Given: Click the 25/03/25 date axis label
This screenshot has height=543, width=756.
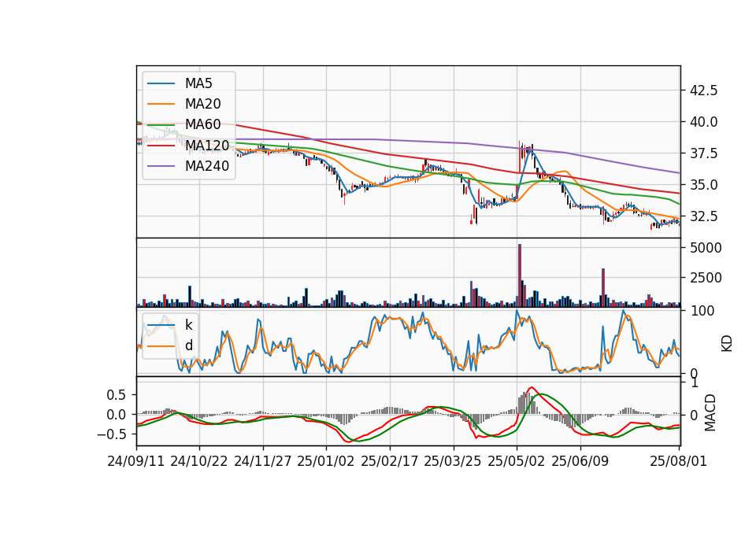Looking at the screenshot, I should (453, 461).
